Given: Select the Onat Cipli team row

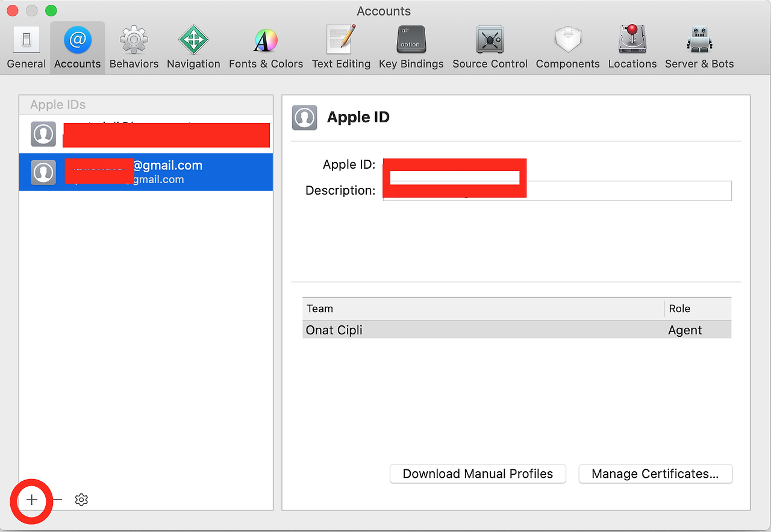Looking at the screenshot, I should point(517,330).
